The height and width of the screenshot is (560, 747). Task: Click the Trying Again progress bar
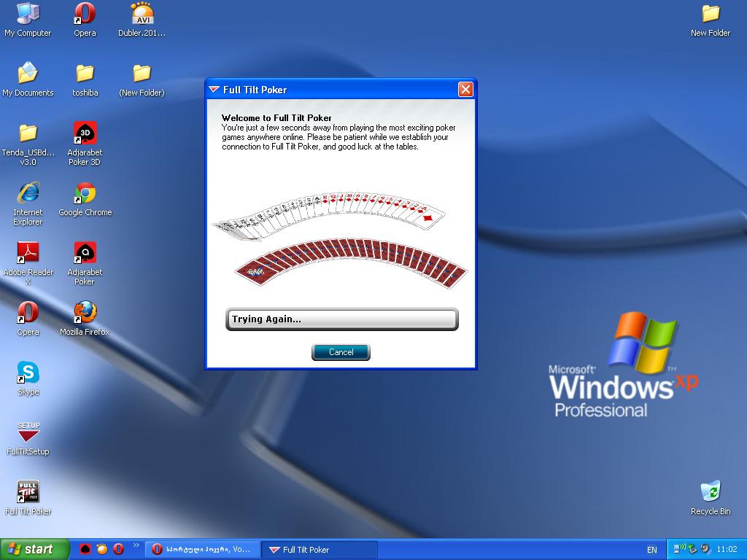pyautogui.click(x=341, y=319)
